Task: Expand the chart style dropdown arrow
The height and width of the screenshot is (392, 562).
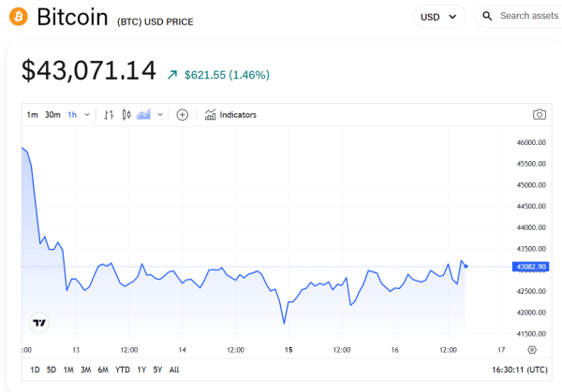Action: 160,115
